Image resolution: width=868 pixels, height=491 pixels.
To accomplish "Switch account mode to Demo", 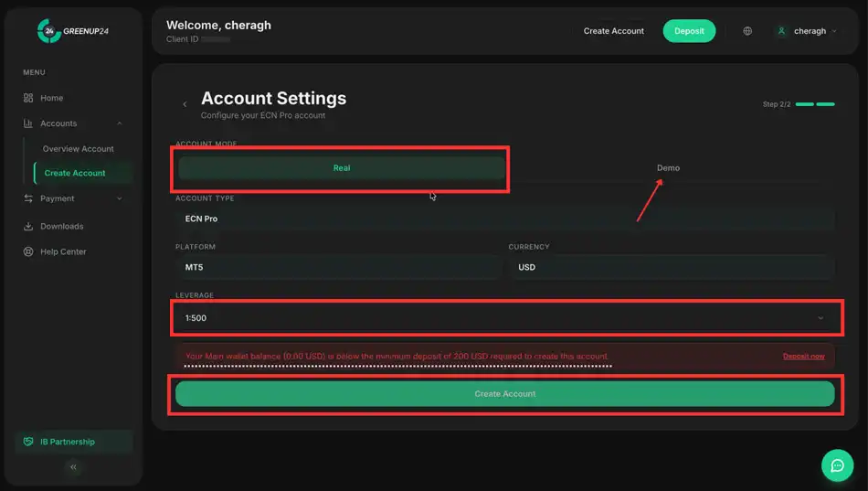I will (x=668, y=168).
